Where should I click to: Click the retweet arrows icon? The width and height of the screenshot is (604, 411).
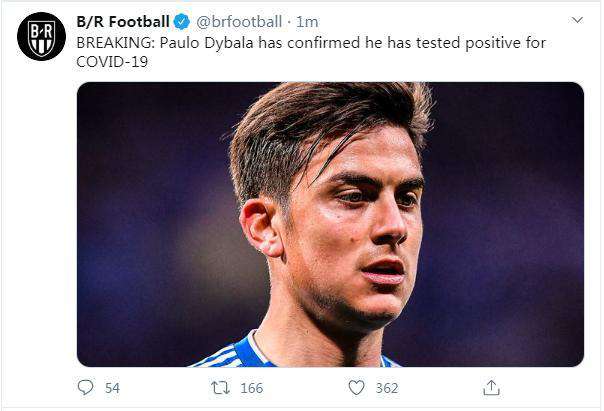[221, 387]
